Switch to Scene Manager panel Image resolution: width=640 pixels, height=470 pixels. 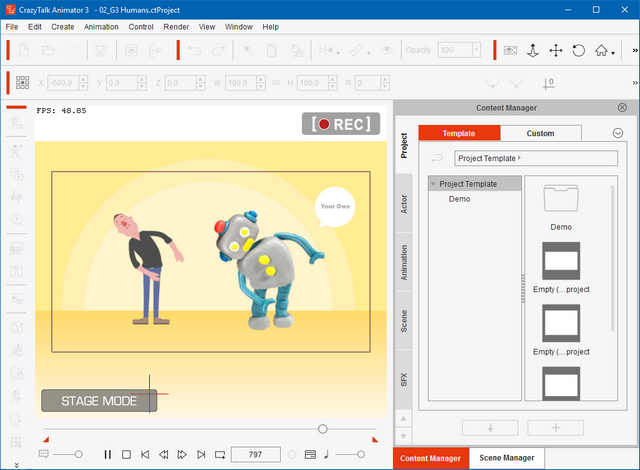click(x=507, y=458)
